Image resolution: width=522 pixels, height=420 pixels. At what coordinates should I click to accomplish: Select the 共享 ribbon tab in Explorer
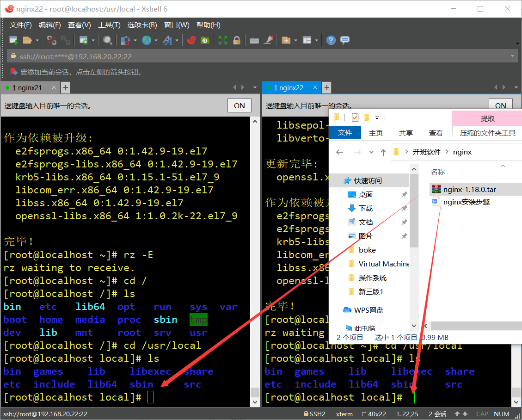[406, 133]
